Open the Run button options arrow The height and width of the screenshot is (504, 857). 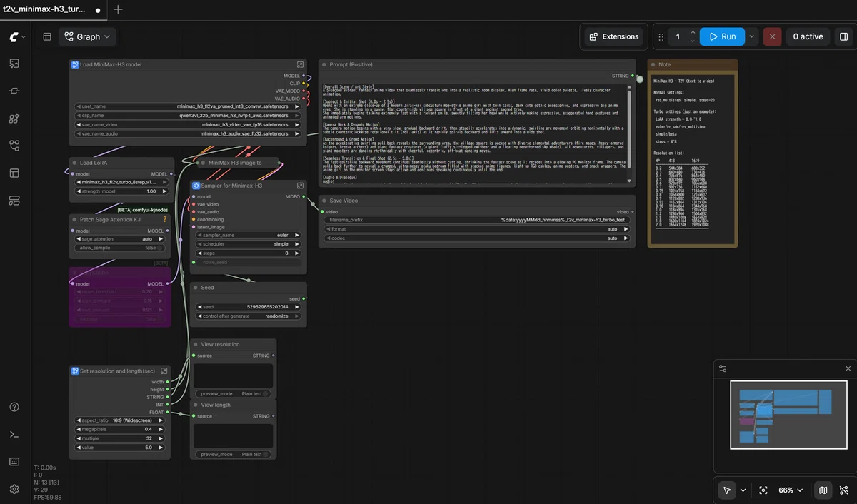pyautogui.click(x=751, y=36)
